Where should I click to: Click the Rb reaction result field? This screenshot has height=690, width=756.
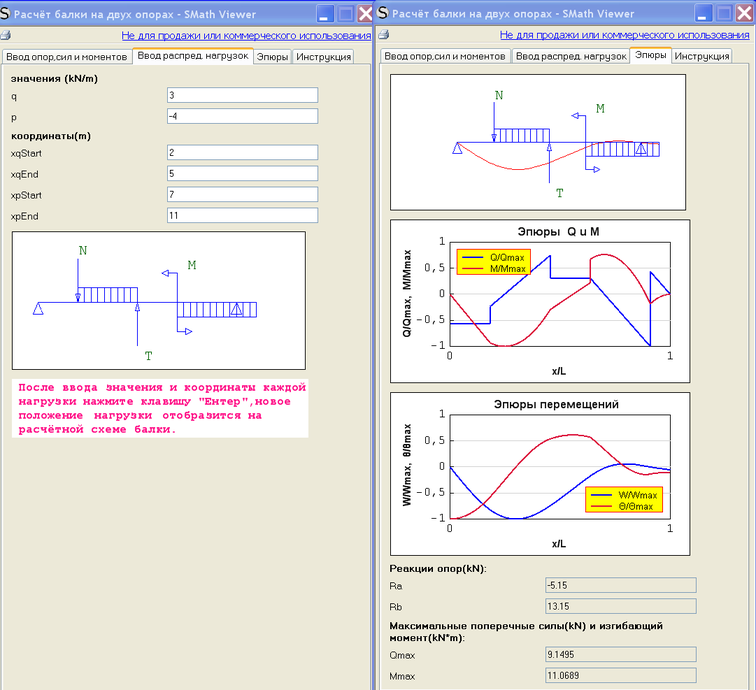619,605
